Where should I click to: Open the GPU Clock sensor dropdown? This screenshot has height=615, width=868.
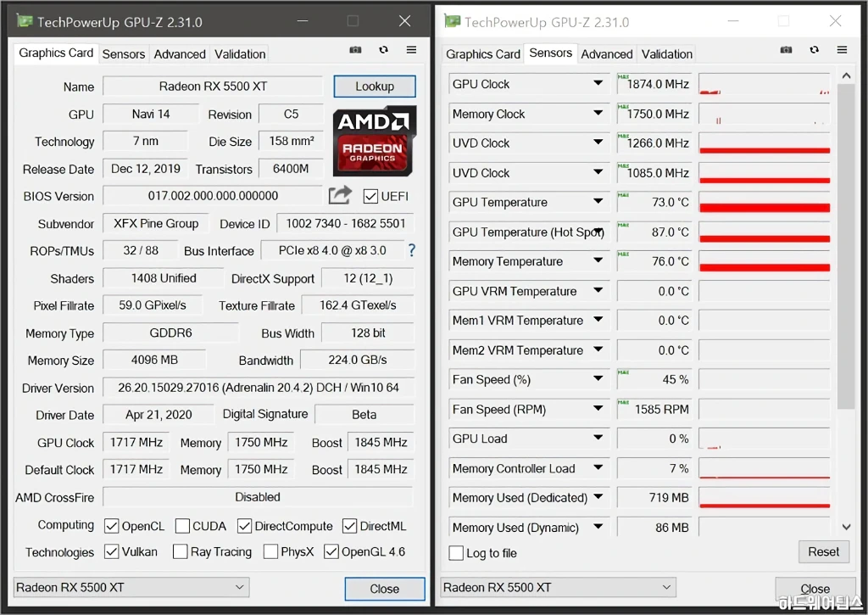(598, 83)
